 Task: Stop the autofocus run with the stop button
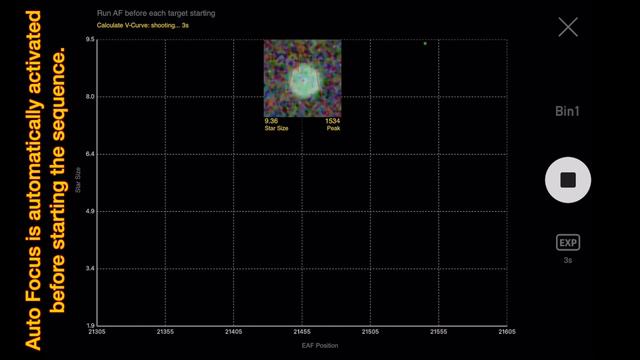click(568, 180)
